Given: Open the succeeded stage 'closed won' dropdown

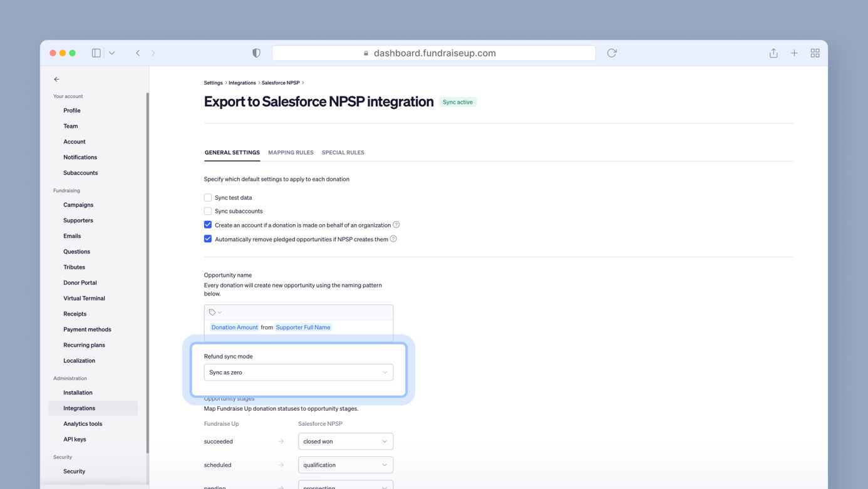Looking at the screenshot, I should [x=345, y=441].
